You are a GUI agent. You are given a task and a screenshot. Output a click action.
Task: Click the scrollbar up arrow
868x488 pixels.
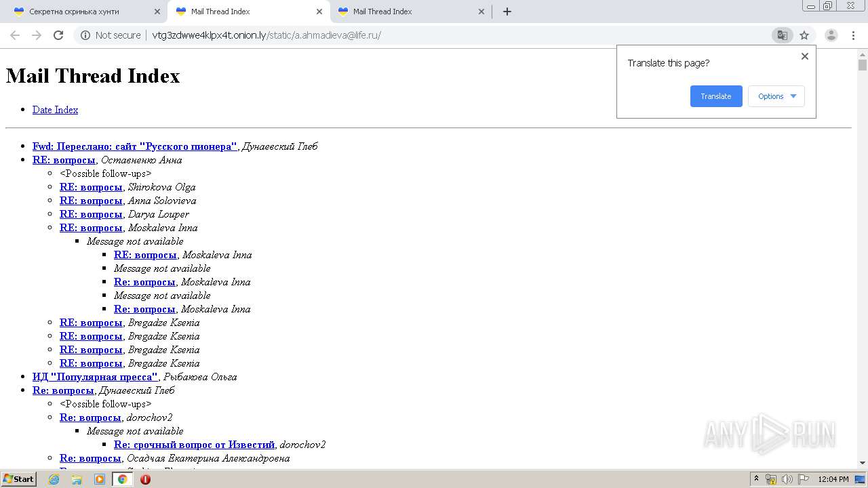(x=863, y=54)
